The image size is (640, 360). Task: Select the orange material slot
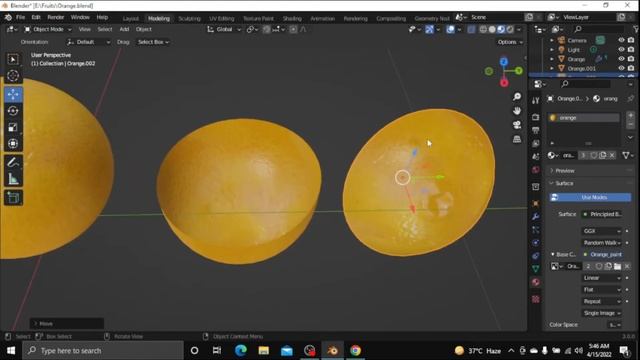(584, 118)
